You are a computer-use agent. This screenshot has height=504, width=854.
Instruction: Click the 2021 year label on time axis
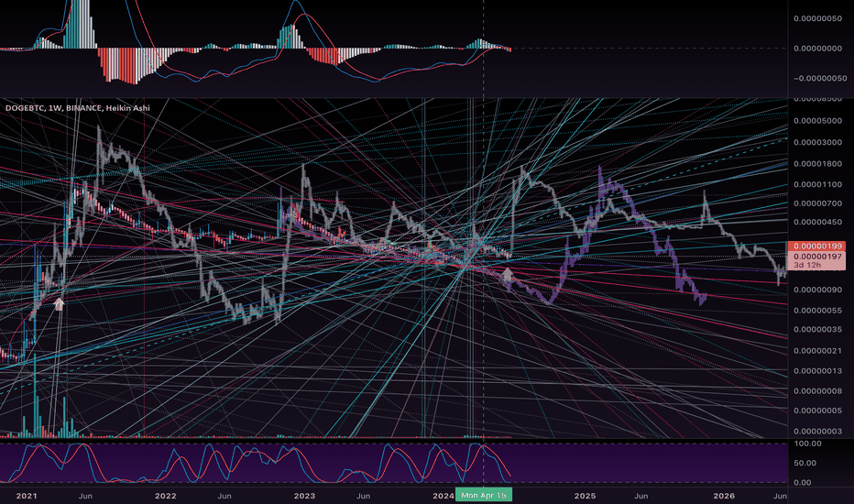click(x=27, y=496)
